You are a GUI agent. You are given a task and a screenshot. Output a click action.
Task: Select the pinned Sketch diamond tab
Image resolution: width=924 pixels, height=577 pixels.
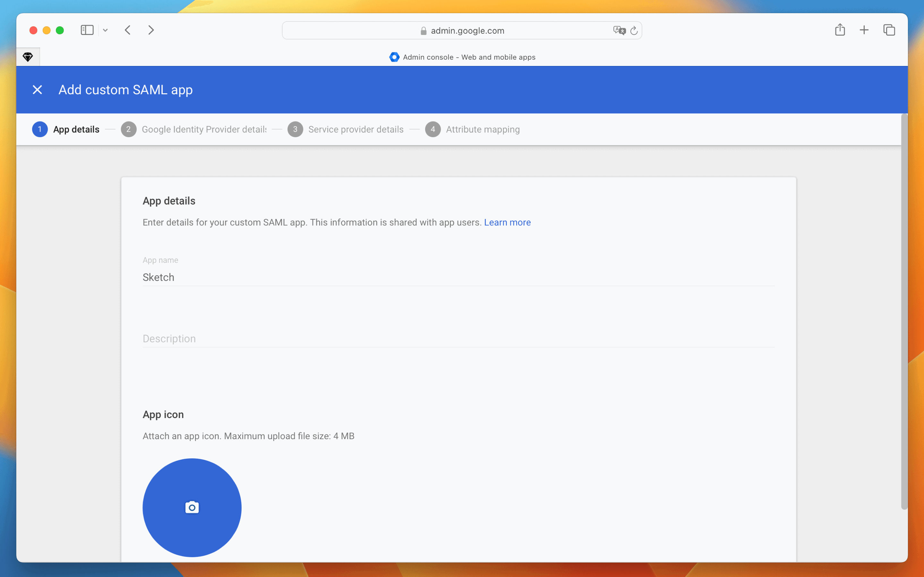pyautogui.click(x=28, y=57)
